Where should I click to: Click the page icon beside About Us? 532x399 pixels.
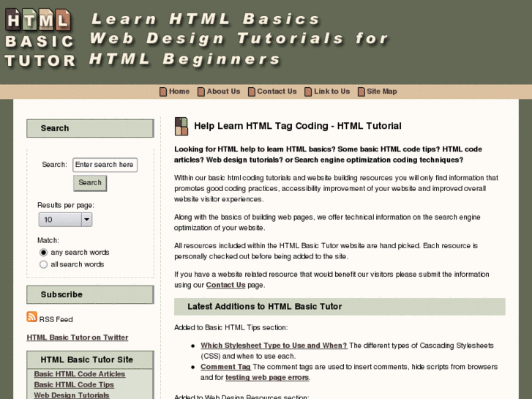coord(201,92)
